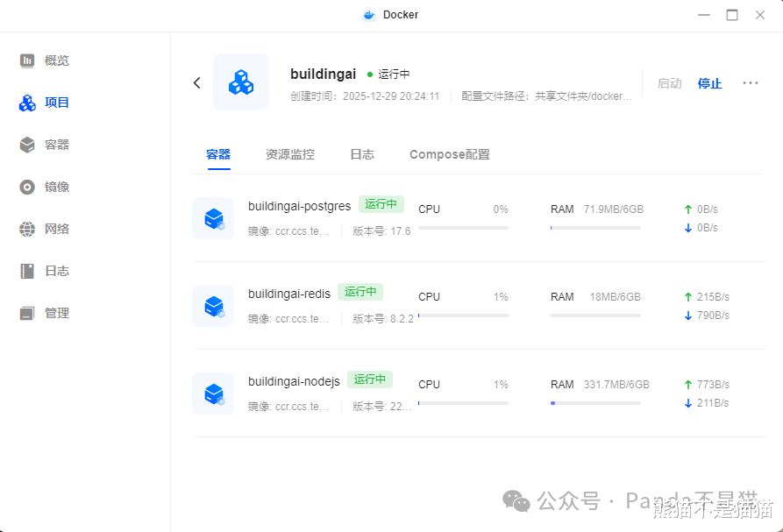The image size is (783, 532).
Task: Click the 配置文件路径 path text
Action: pyautogui.click(x=547, y=96)
